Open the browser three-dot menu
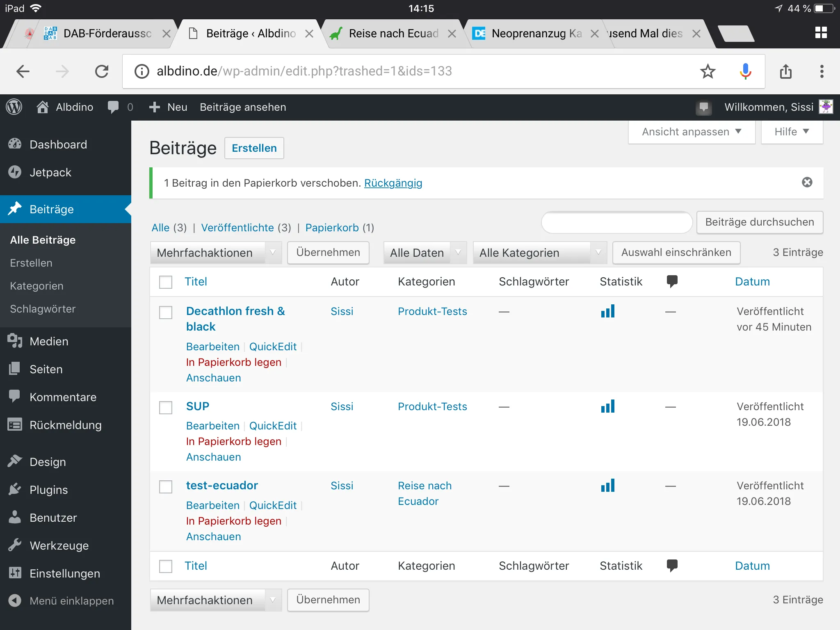The image size is (840, 630). [822, 71]
